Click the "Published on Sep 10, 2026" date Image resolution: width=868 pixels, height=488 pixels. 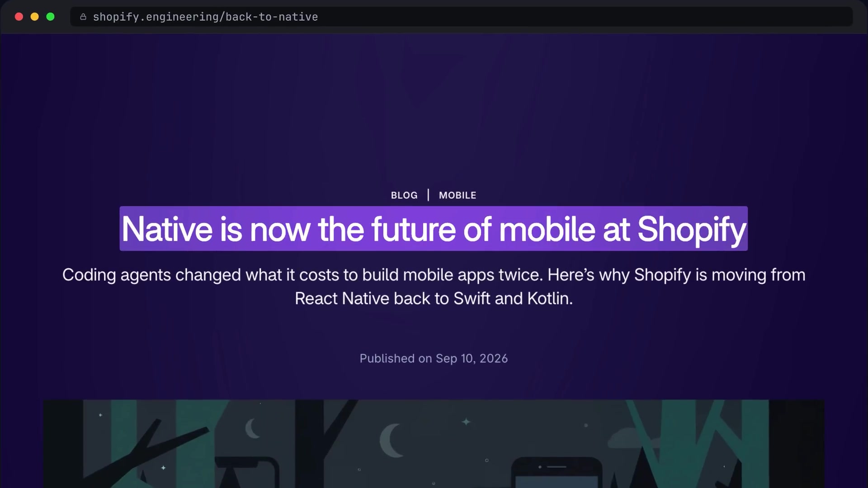click(434, 358)
